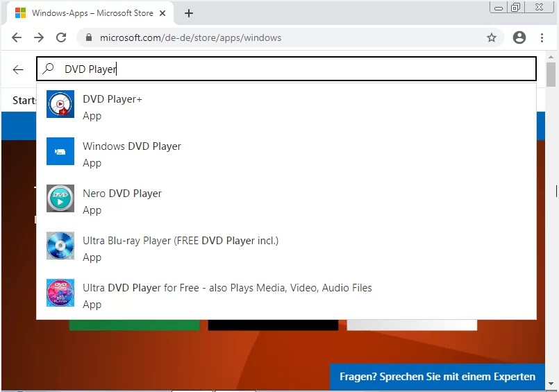Viewport: 559px width, 392px height.
Task: Click the Ultra DVD Player for Free icon
Action: point(60,293)
